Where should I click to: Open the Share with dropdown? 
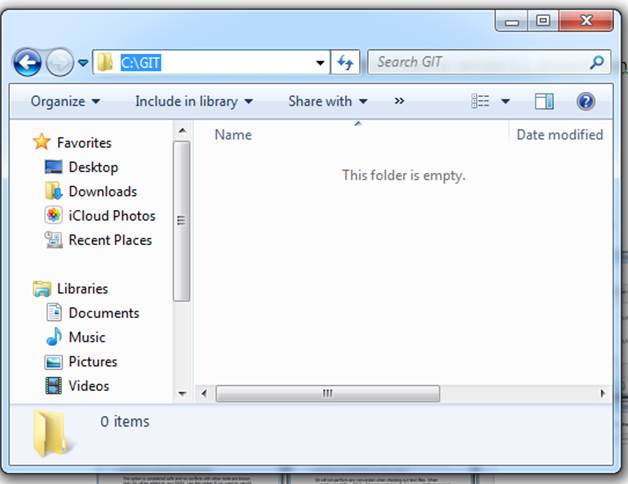328,101
